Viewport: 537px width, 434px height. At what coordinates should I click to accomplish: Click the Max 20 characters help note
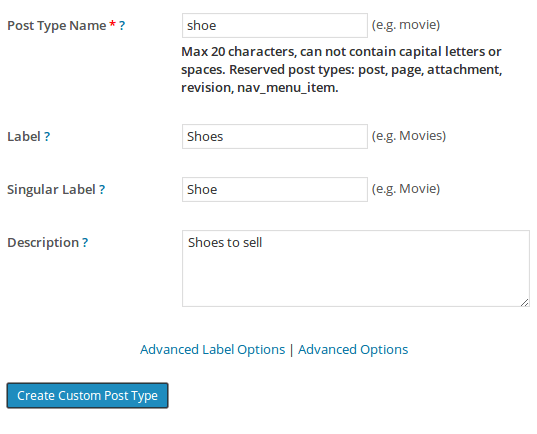[x=341, y=70]
